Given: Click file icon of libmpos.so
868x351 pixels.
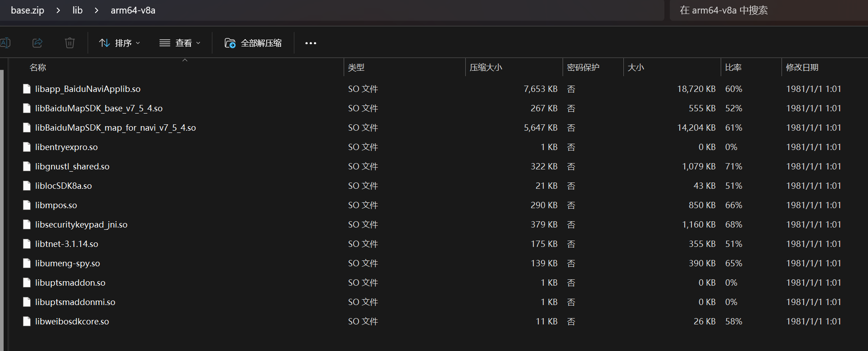Looking at the screenshot, I should click(x=27, y=205).
